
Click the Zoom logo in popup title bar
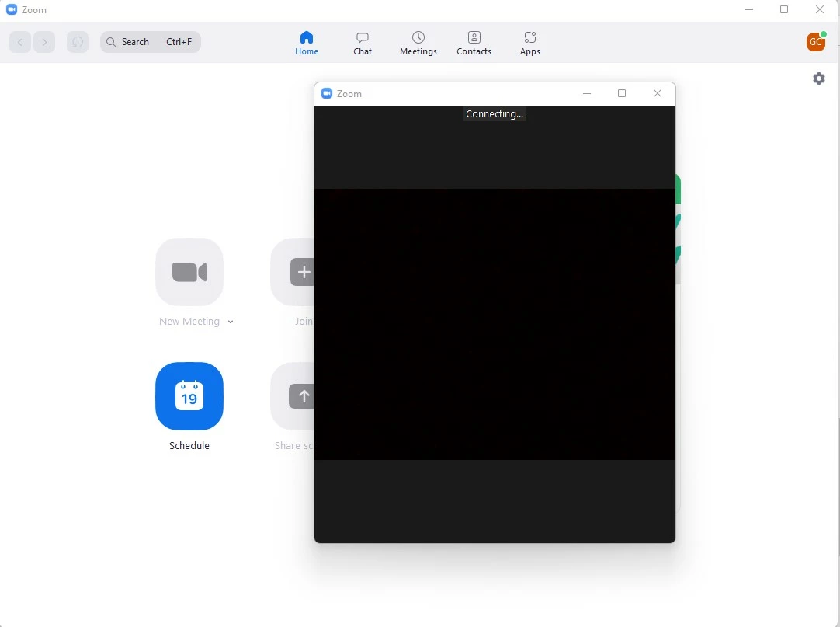pyautogui.click(x=327, y=93)
